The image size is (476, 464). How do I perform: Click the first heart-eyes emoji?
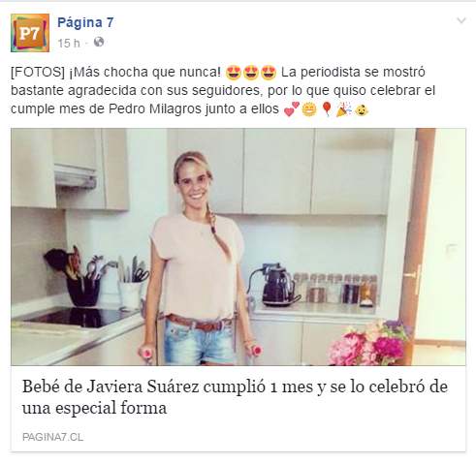click(234, 73)
